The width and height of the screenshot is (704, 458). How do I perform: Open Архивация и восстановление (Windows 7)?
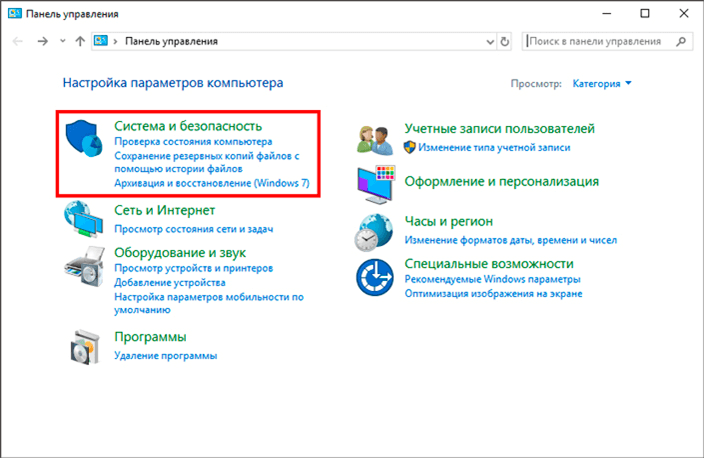coord(212,183)
